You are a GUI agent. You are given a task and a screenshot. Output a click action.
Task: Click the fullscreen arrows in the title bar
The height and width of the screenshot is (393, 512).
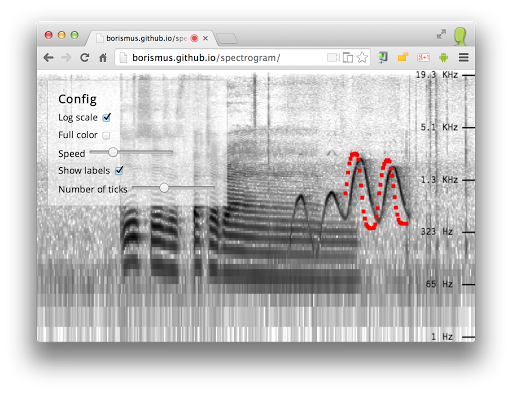point(441,34)
